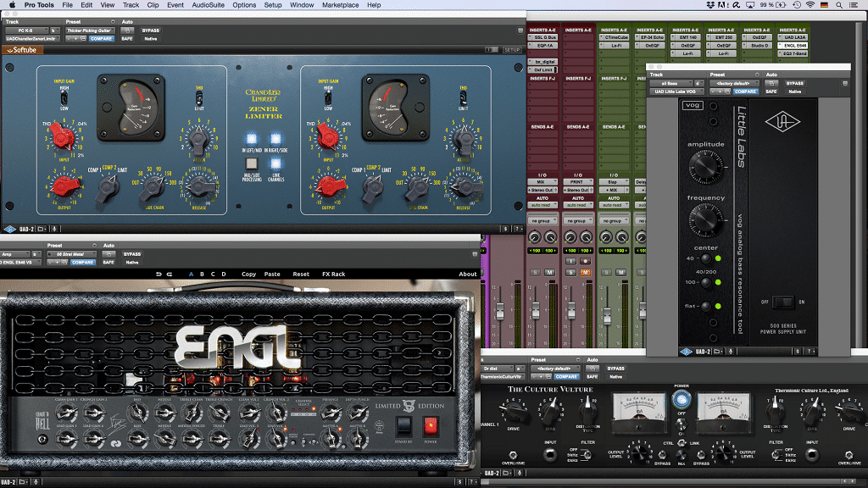Select the ENGL E646 insert slot in mixer
The height and width of the screenshot is (488, 868).
click(x=793, y=46)
